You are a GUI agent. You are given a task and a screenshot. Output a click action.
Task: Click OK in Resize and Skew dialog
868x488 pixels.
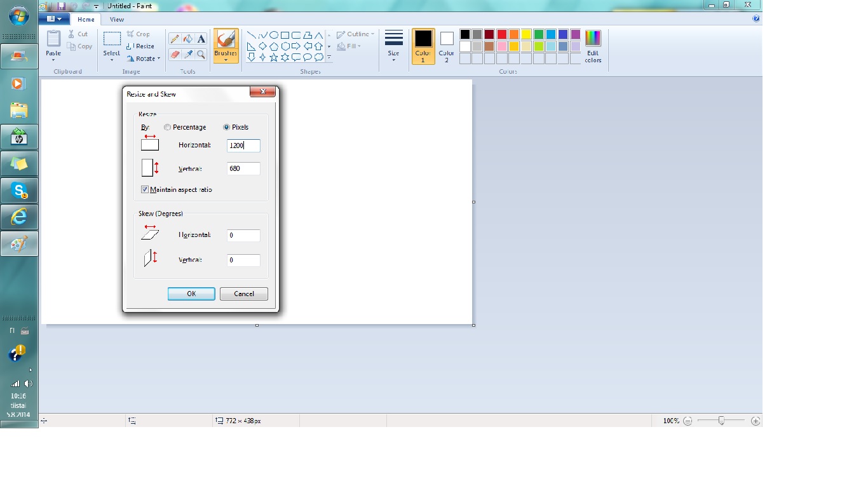(x=191, y=294)
